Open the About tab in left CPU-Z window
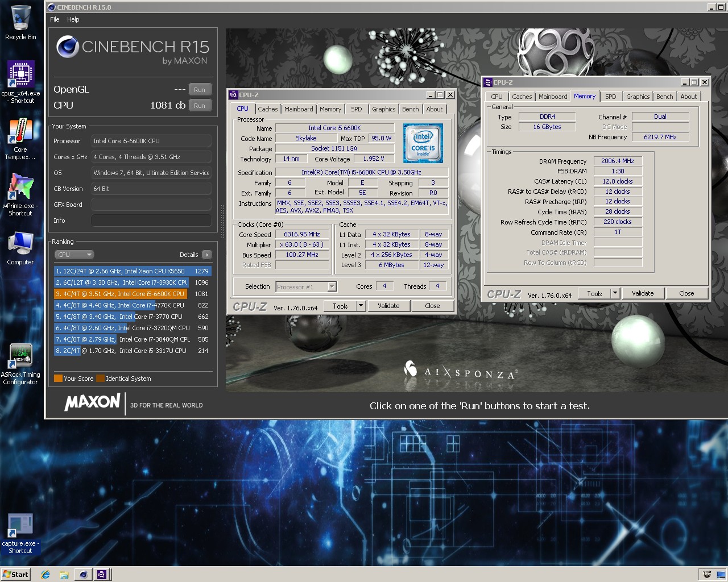This screenshot has height=582, width=728. [435, 109]
